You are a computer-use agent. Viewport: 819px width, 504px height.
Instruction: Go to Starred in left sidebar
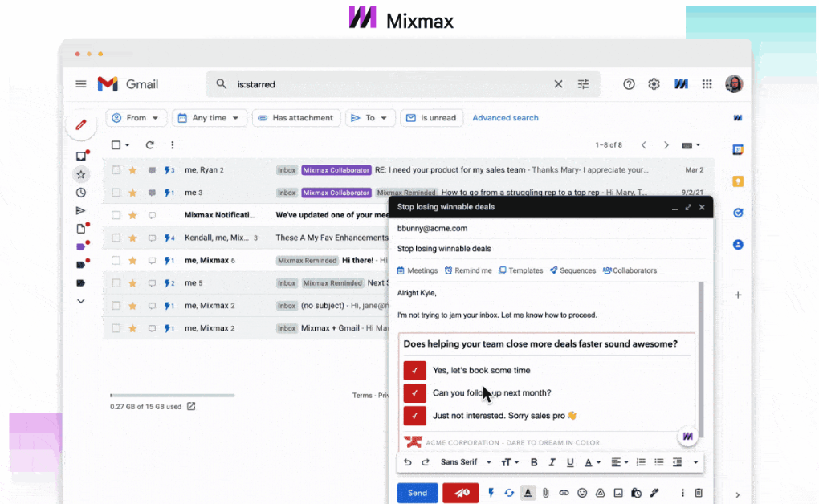[81, 174]
